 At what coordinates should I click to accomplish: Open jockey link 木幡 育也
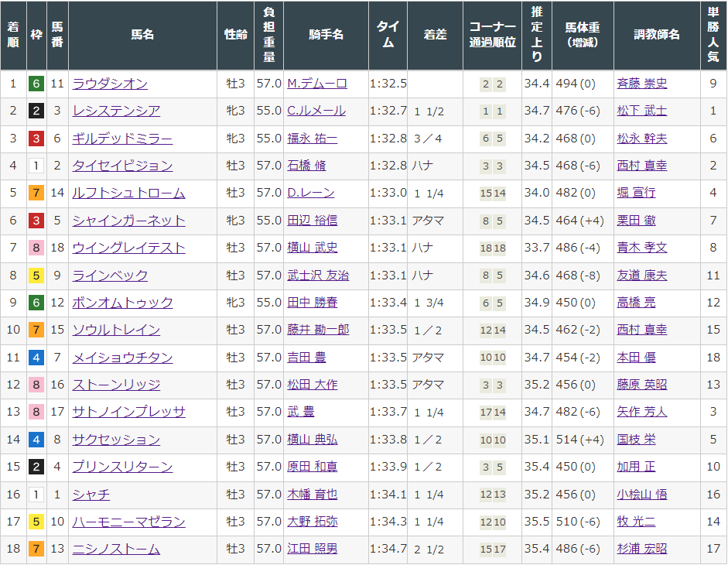point(313,495)
